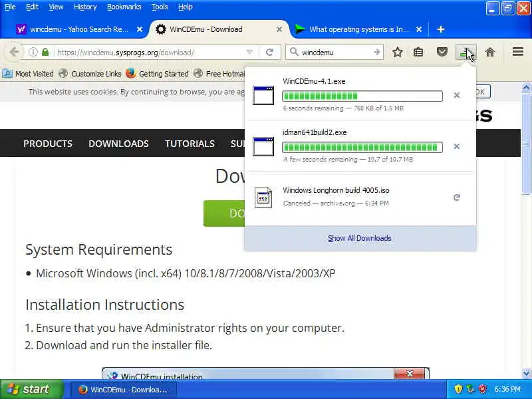Open Most Visited bookmarks folder
This screenshot has width=532, height=399.
point(29,74)
